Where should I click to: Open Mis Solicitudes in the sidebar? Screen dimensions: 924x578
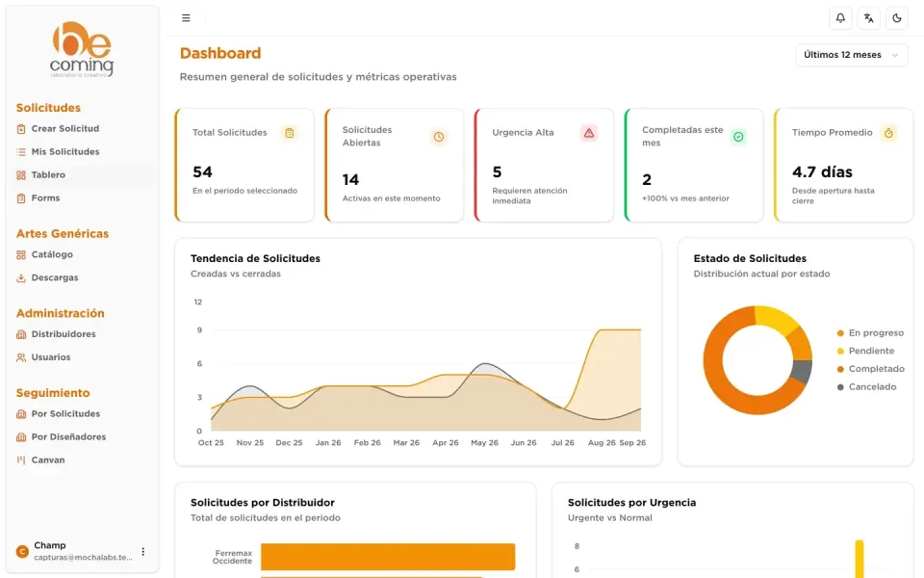click(x=83, y=151)
